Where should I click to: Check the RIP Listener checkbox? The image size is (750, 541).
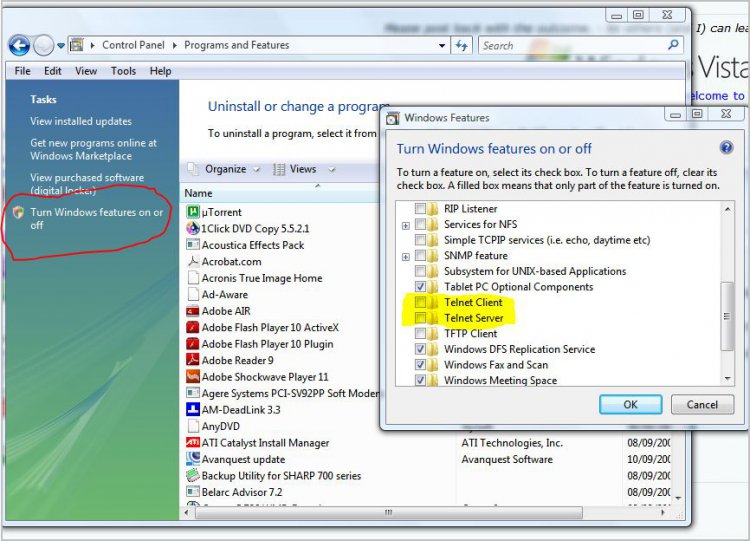(420, 209)
